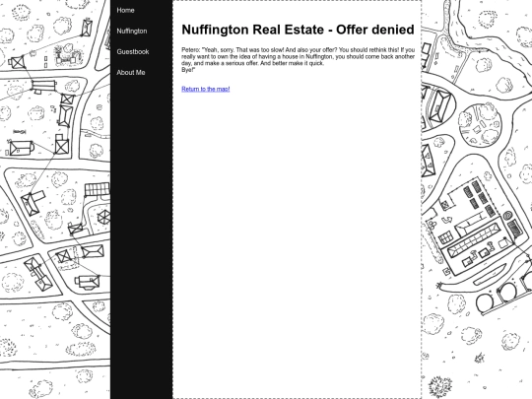532x399 pixels.
Task: Open the Guestbook page
Action: pos(133,51)
